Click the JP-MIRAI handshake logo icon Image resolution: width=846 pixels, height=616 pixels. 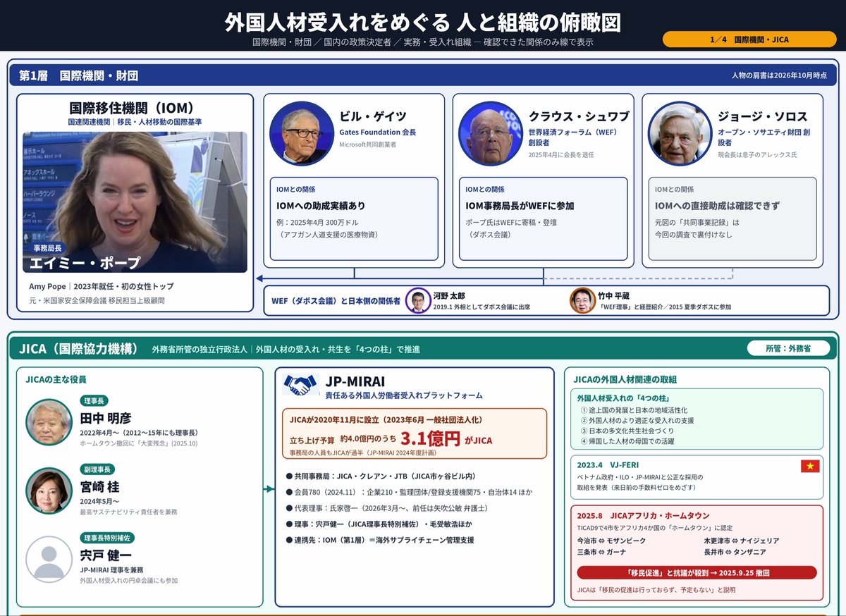[x=301, y=385]
